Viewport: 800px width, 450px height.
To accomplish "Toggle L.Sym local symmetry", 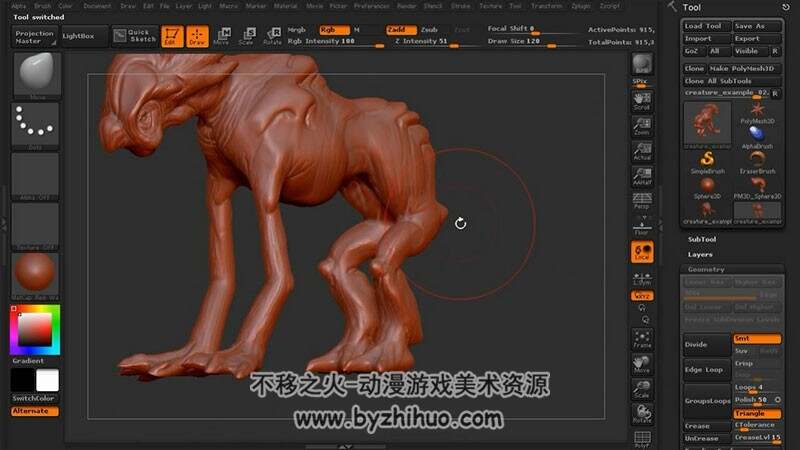I will pos(642,278).
